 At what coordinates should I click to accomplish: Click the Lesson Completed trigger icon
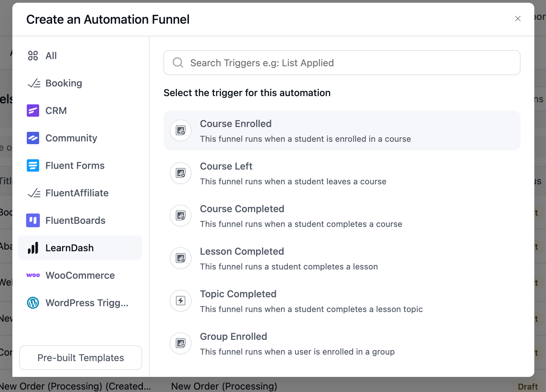(x=181, y=258)
